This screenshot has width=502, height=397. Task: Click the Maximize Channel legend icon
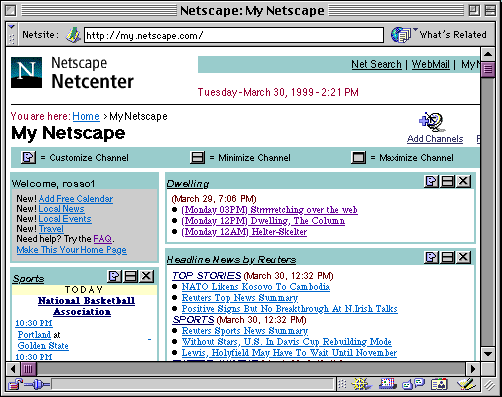pyautogui.click(x=359, y=157)
